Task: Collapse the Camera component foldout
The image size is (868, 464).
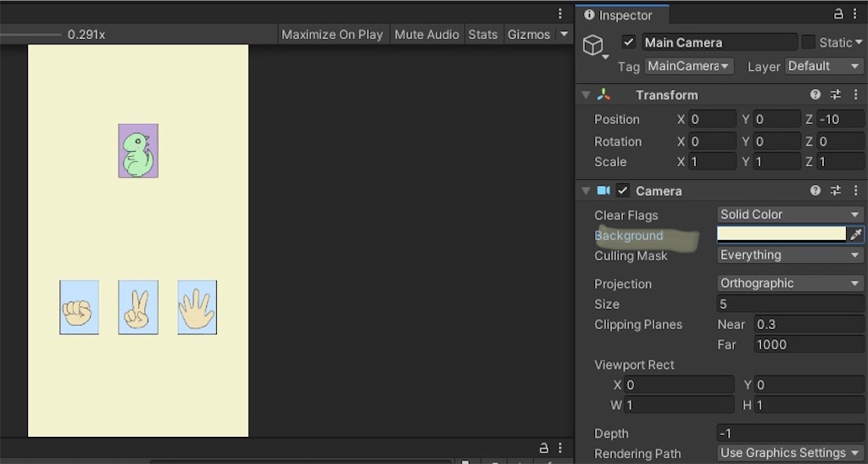Action: coord(586,191)
